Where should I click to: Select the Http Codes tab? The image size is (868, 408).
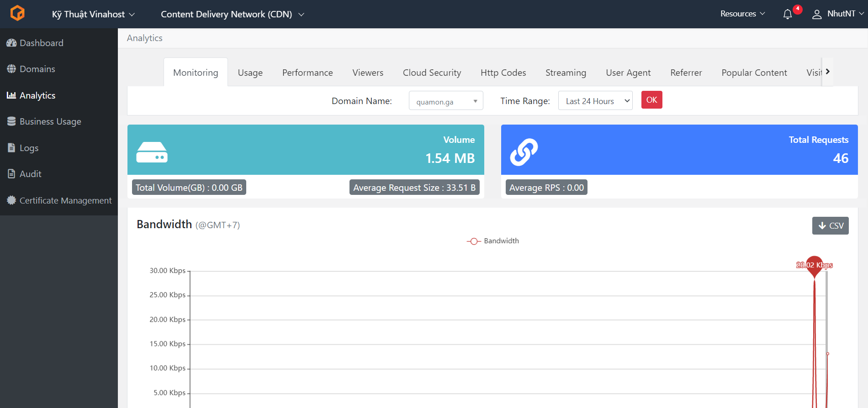(x=503, y=73)
